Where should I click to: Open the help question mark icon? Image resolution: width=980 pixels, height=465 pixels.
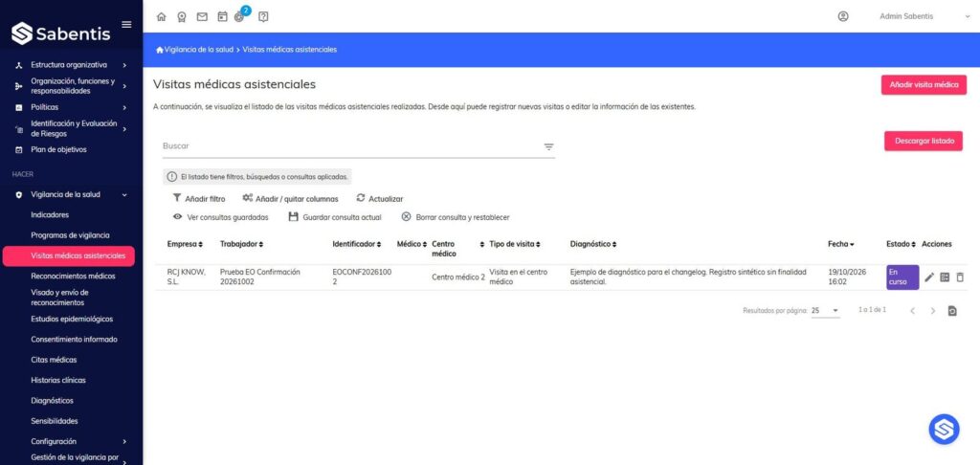pos(263,17)
